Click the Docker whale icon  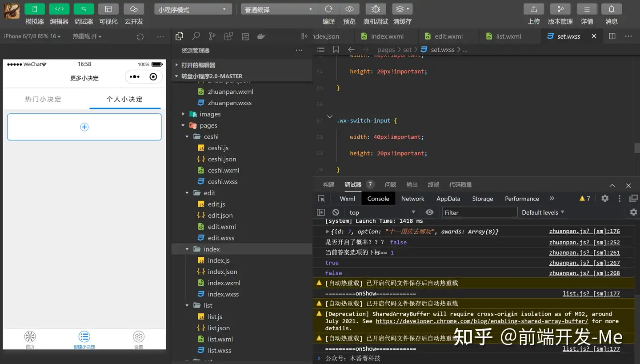pos(261,36)
